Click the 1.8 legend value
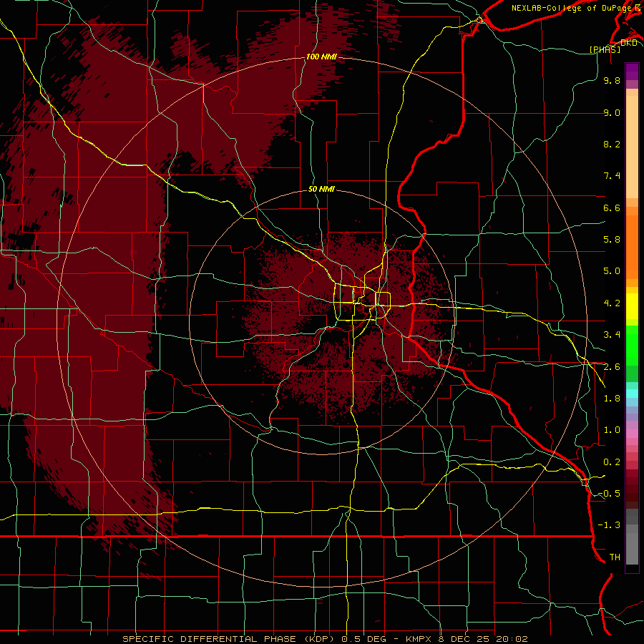This screenshot has width=644, height=644. 612,399
